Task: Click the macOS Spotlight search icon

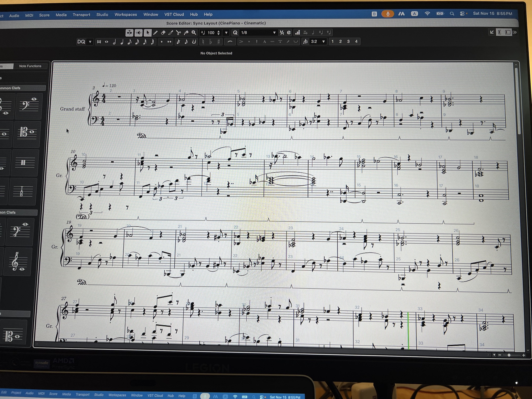Action: (452, 14)
